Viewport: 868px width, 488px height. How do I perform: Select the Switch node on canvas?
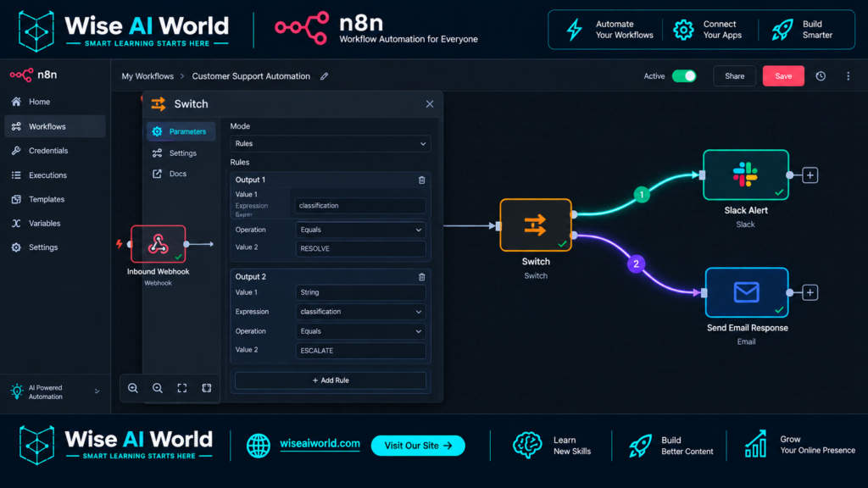(x=536, y=225)
